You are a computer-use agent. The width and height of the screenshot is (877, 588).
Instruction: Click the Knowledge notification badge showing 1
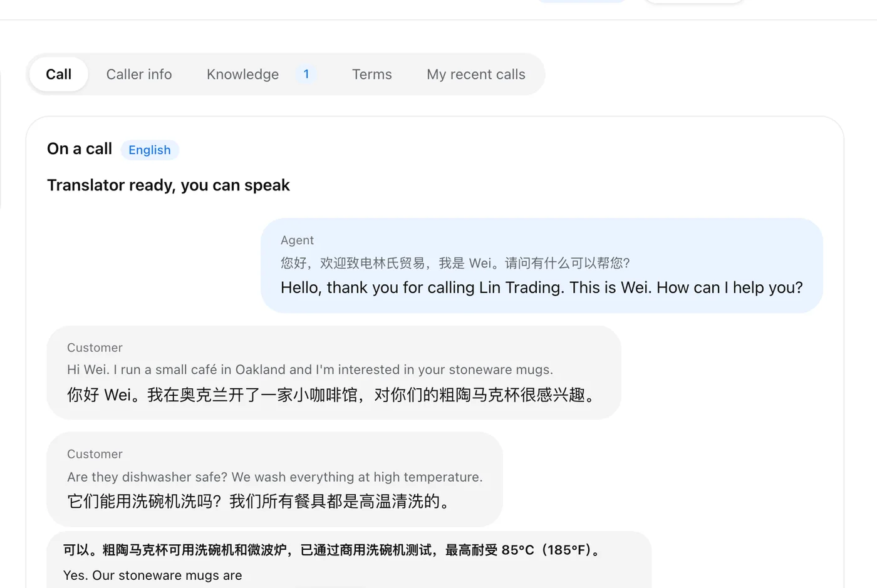pyautogui.click(x=306, y=75)
